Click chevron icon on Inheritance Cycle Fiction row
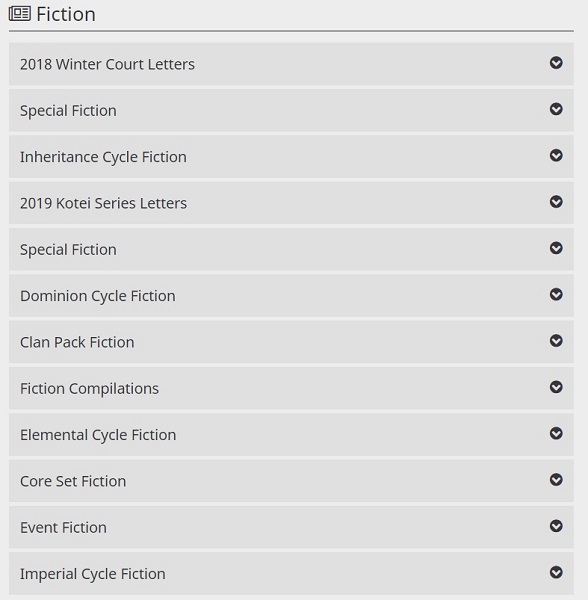 pyautogui.click(x=556, y=155)
